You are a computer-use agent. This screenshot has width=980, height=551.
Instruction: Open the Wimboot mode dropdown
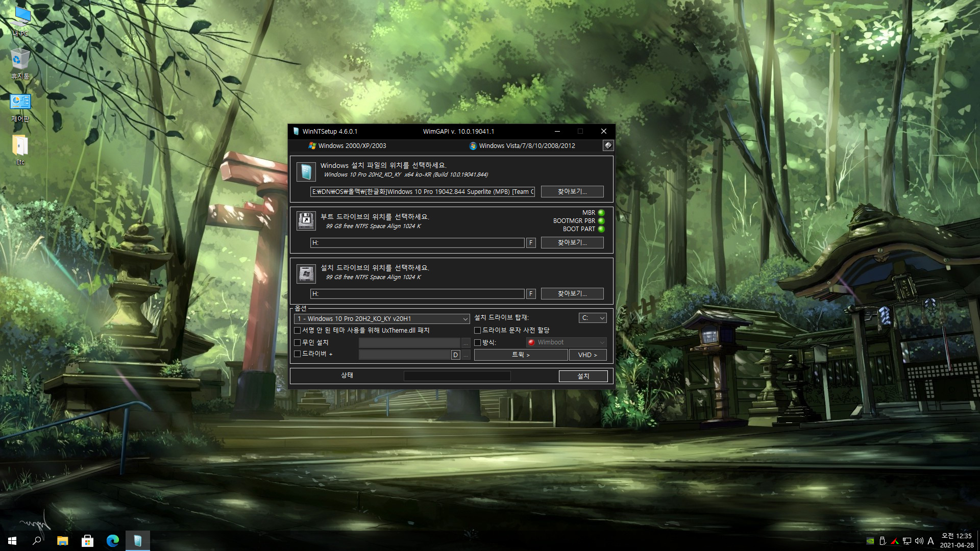[566, 342]
